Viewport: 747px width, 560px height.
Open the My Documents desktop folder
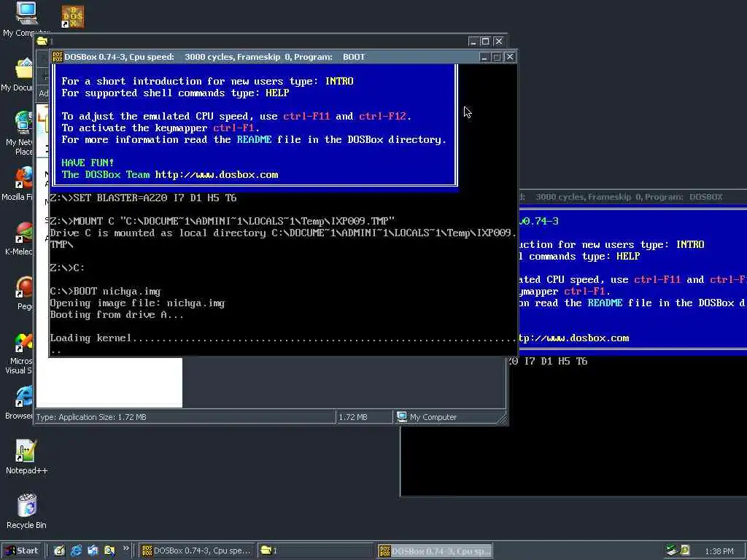tap(24, 69)
